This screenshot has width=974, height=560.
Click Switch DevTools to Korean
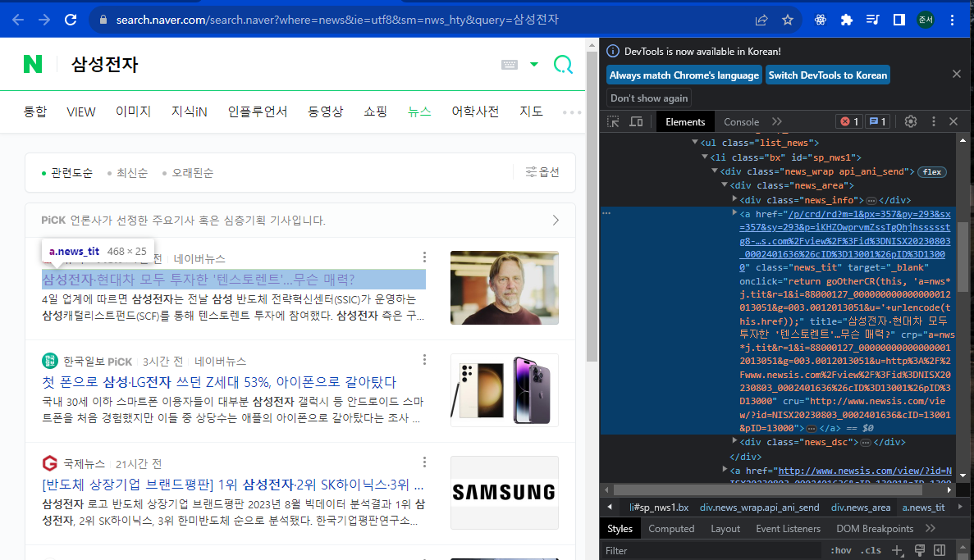tap(827, 75)
